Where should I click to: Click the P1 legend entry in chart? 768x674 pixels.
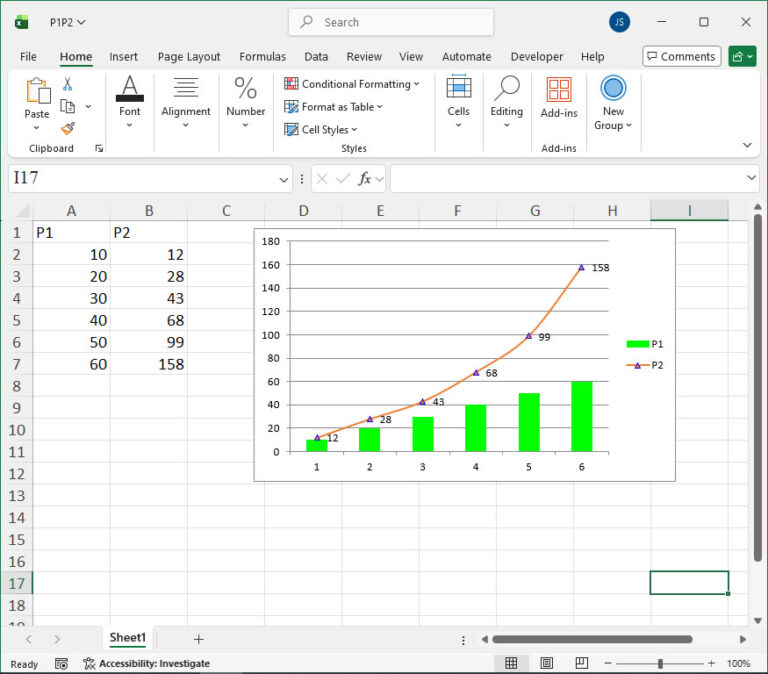point(645,344)
